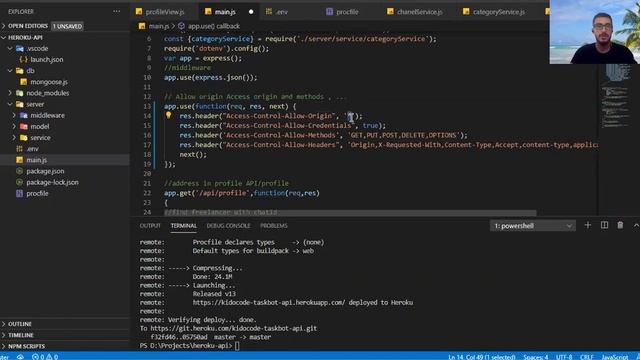Open the Explorer more actions ellipsis
Image resolution: width=640 pixels, height=360 pixels.
point(117,11)
